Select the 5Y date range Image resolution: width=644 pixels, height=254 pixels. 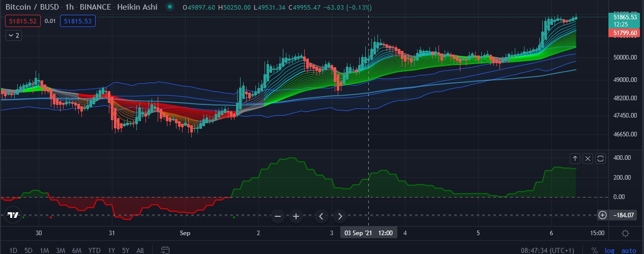point(126,250)
